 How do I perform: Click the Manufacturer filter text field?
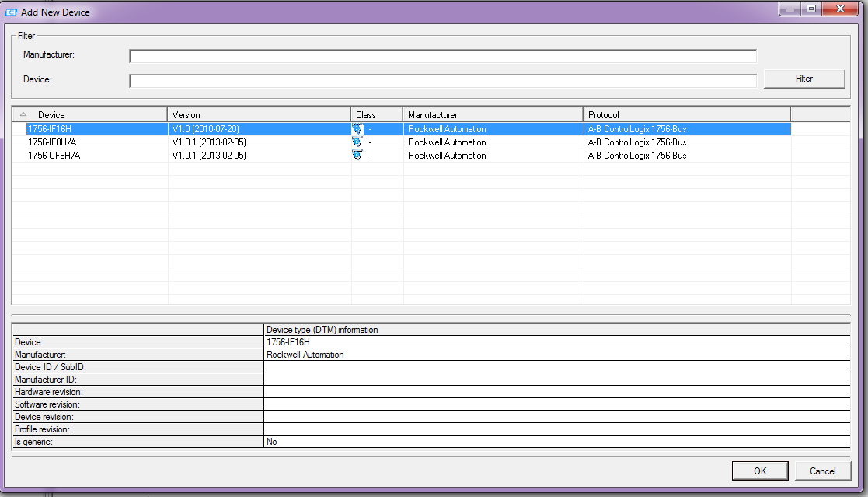(x=442, y=56)
